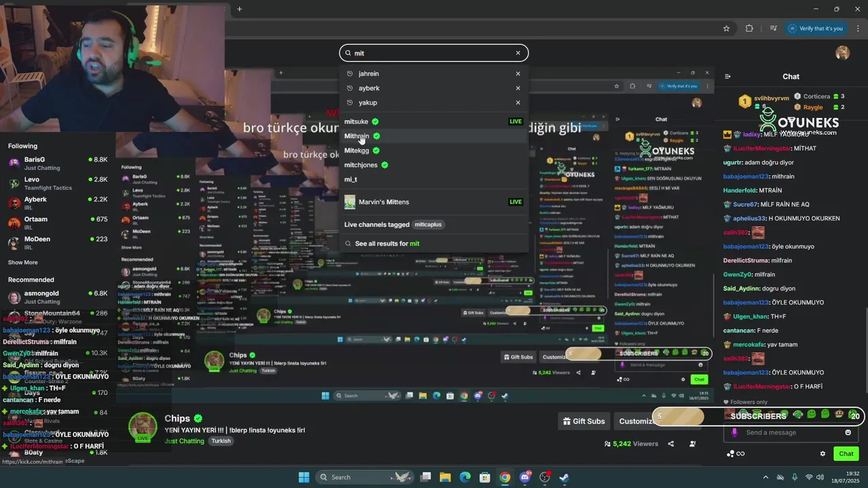Image resolution: width=868 pixels, height=488 pixels.
Task: Open OBS Studio from the taskbar
Action: pyautogui.click(x=545, y=477)
